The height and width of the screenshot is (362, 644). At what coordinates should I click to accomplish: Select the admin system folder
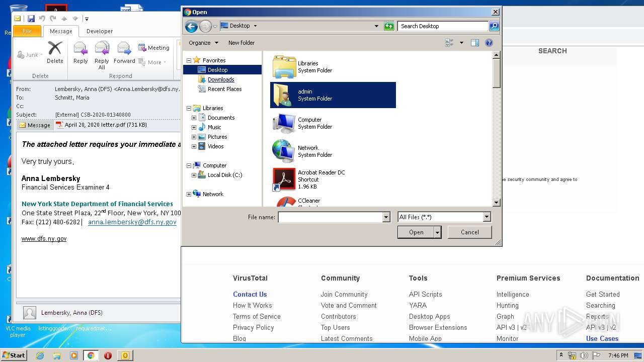pyautogui.click(x=333, y=95)
